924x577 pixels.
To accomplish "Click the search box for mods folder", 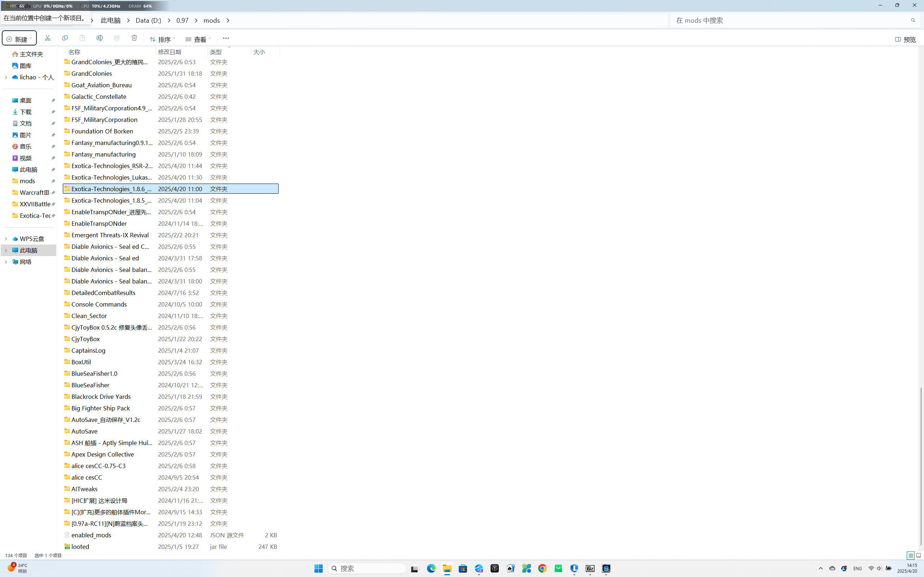I will pyautogui.click(x=786, y=21).
